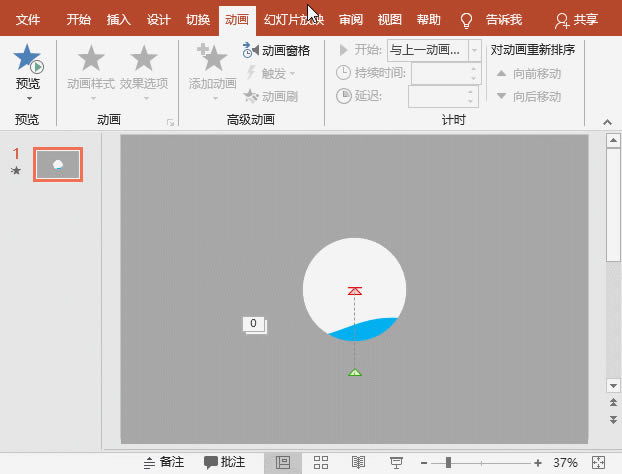Expand the Preview (预览) dropdown arrow

[x=28, y=98]
